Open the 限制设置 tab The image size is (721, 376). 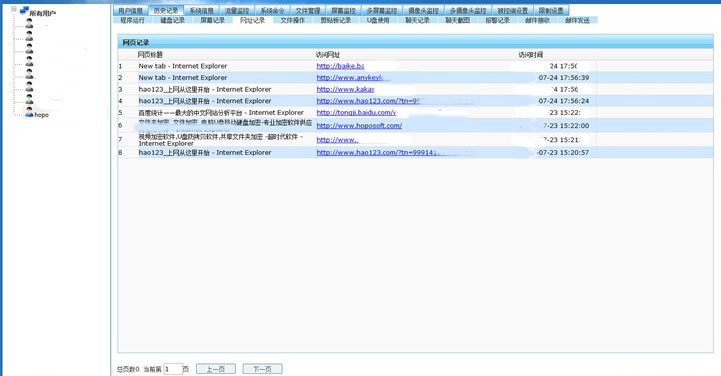[551, 10]
